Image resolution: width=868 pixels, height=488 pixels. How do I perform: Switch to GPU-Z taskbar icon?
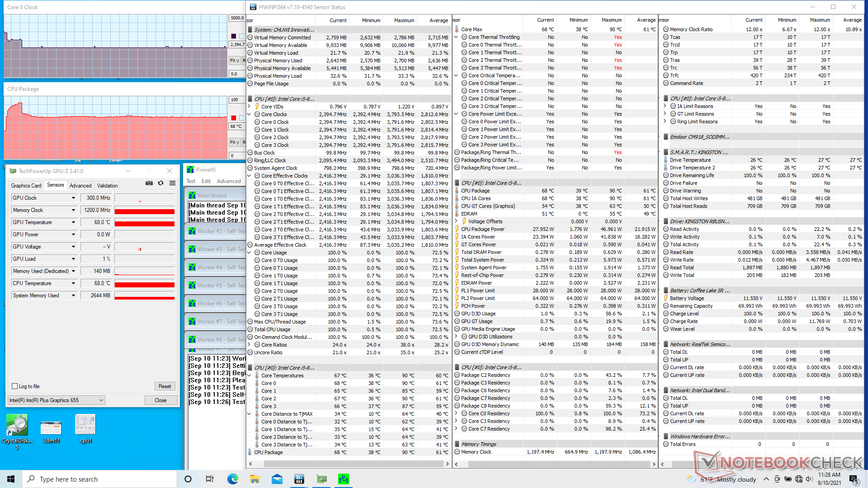click(321, 479)
